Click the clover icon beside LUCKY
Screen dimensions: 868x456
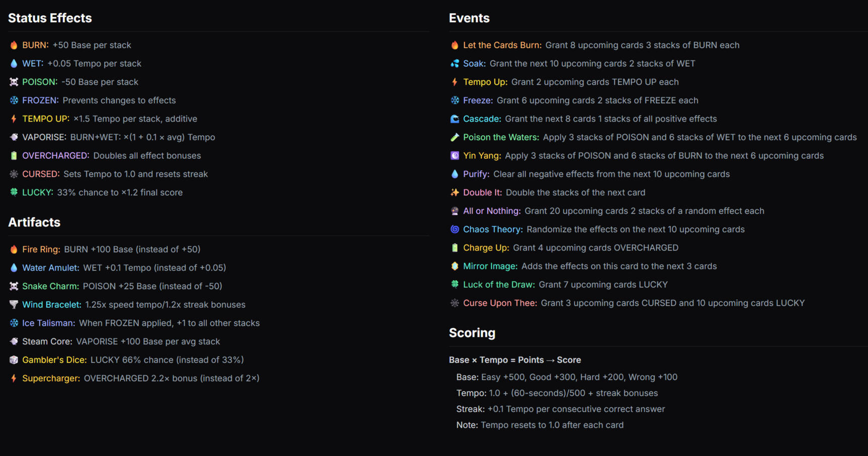(14, 193)
